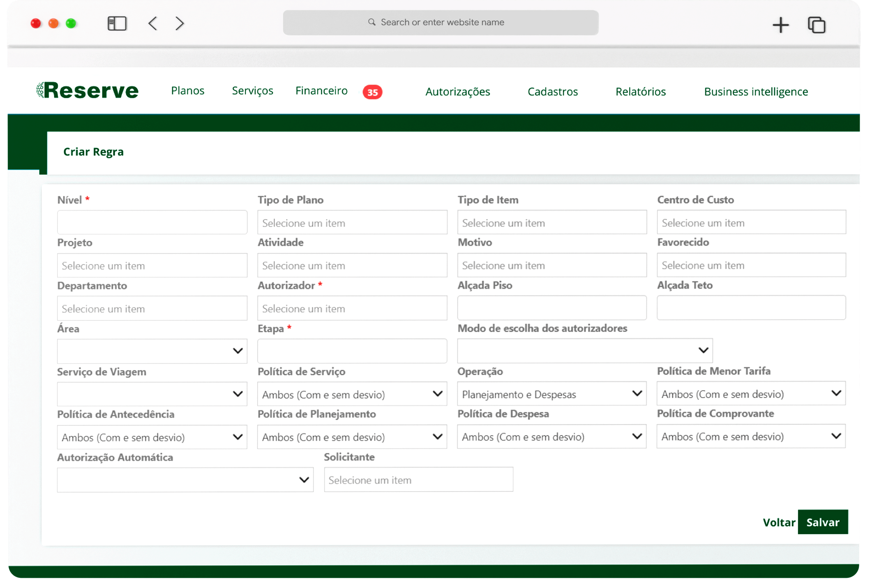Go back with the browser back arrow
The width and height of the screenshot is (870, 588).
153,24
